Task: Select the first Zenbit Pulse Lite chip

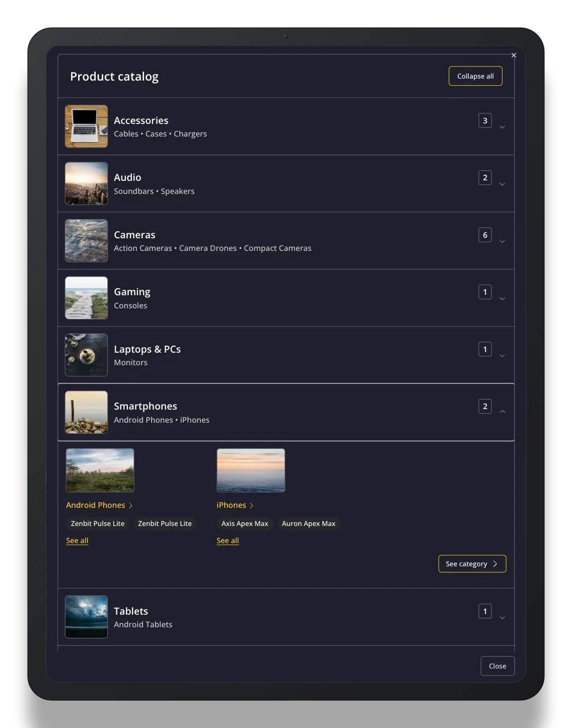Action: click(98, 523)
